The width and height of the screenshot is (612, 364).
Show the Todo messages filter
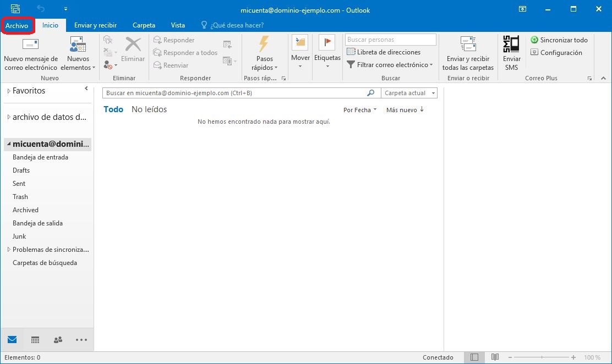(x=113, y=109)
